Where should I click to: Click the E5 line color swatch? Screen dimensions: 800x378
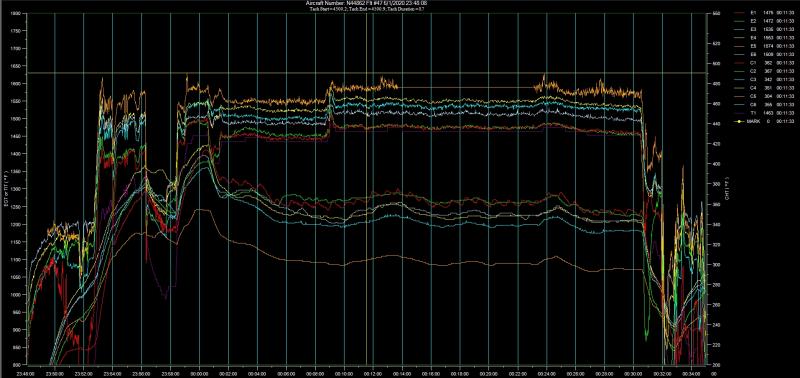[x=740, y=46]
